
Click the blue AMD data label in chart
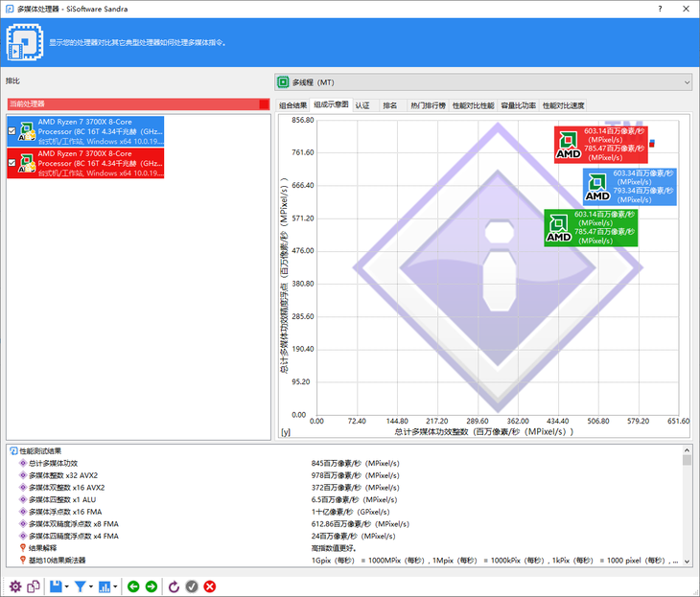tap(630, 187)
